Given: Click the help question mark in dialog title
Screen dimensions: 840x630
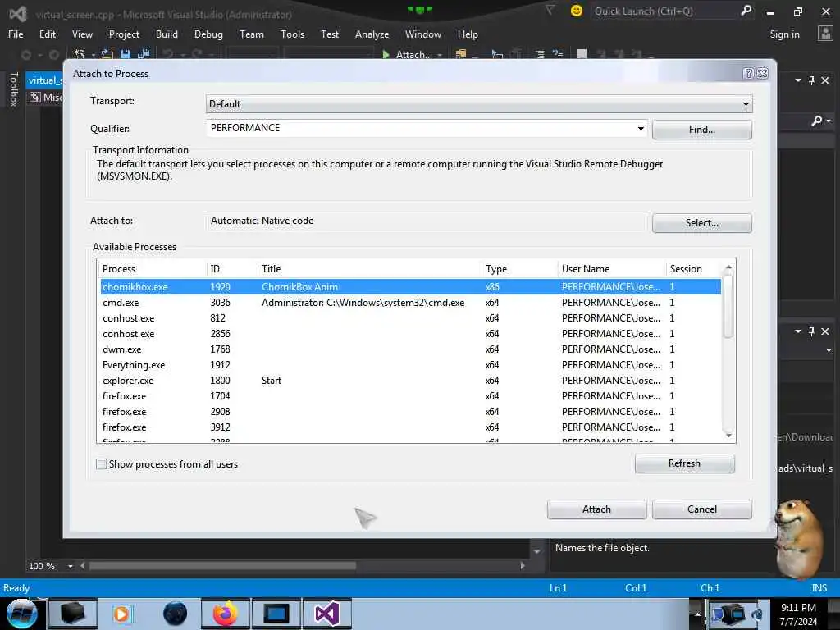Looking at the screenshot, I should pyautogui.click(x=748, y=73).
